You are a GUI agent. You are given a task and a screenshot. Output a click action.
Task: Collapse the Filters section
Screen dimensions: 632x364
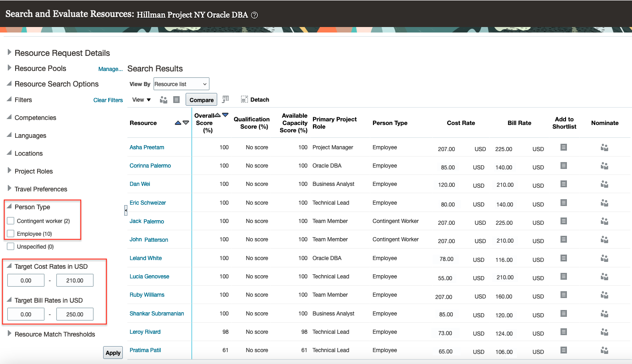[x=9, y=99]
